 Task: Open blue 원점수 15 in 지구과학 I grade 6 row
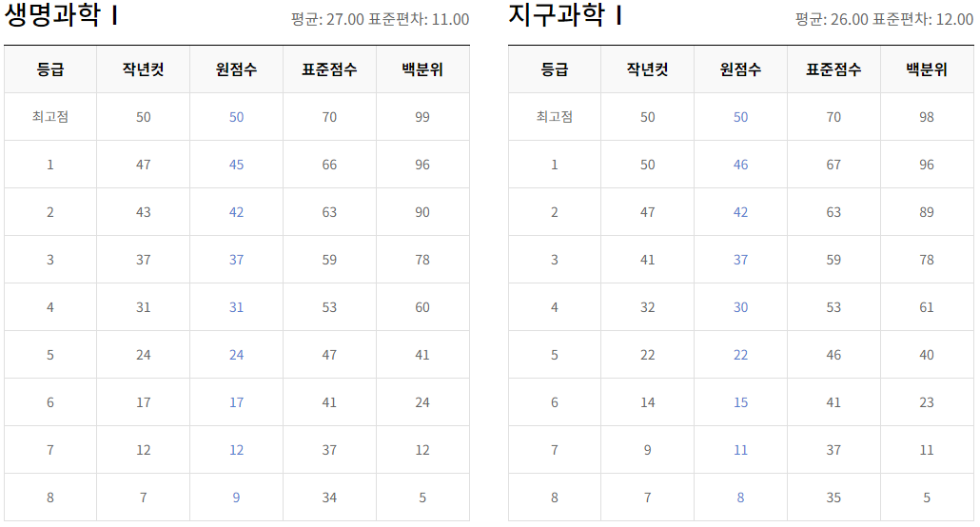click(740, 402)
